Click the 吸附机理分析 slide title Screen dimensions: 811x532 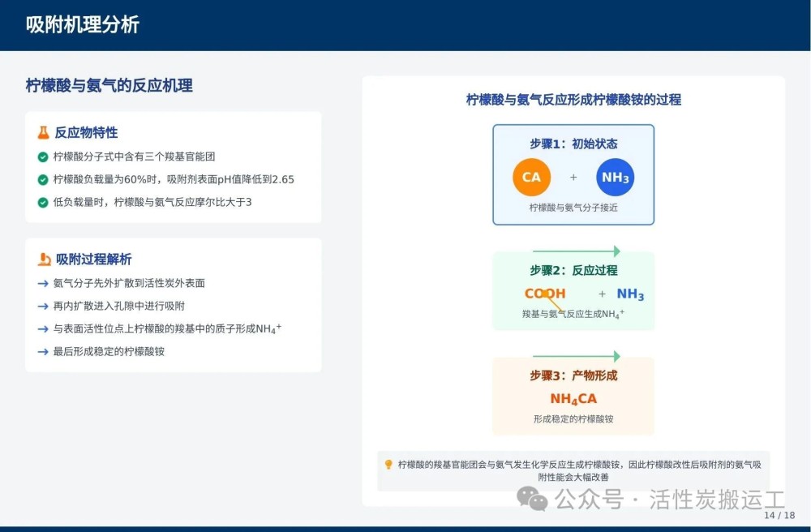click(x=82, y=25)
